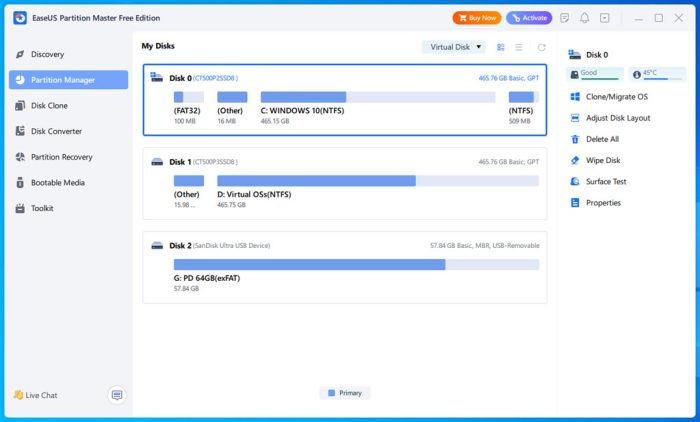Image resolution: width=700 pixels, height=422 pixels.
Task: Click the Windows logo Clone/Migrate icon
Action: pyautogui.click(x=575, y=97)
